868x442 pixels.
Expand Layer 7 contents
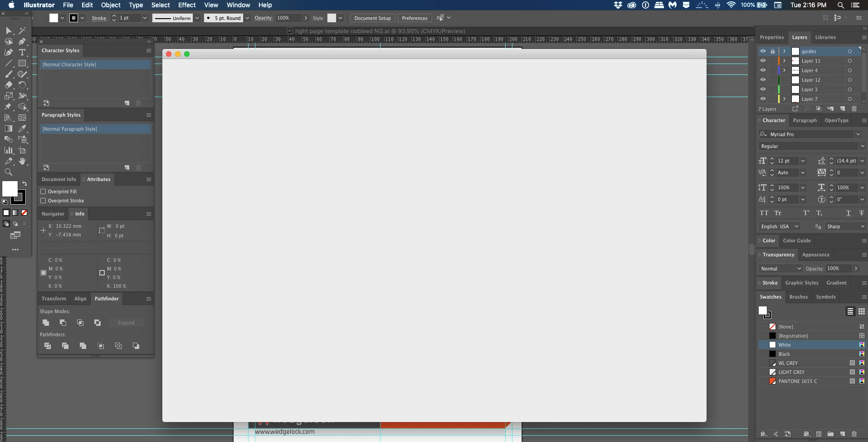point(785,99)
